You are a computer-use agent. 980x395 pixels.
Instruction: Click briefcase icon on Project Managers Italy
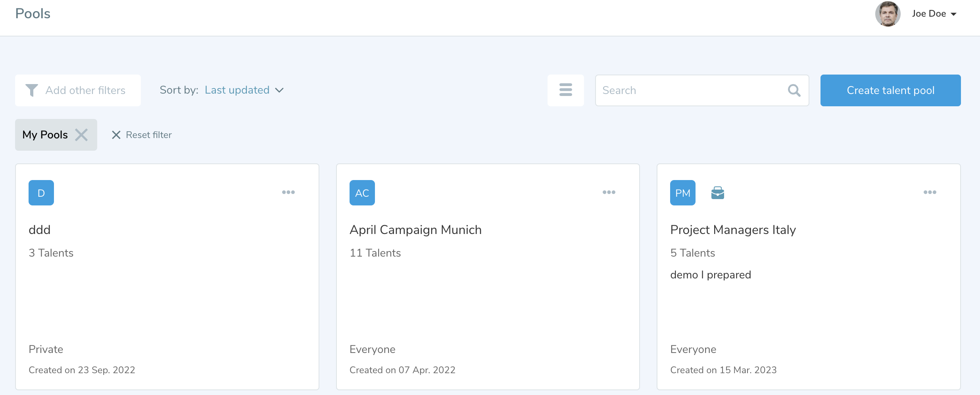point(717,193)
